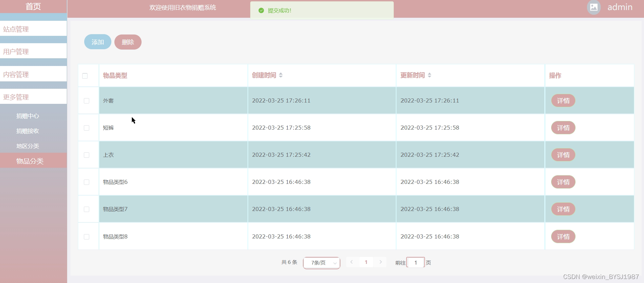
Task: Click the 短裤 cell text
Action: click(108, 128)
